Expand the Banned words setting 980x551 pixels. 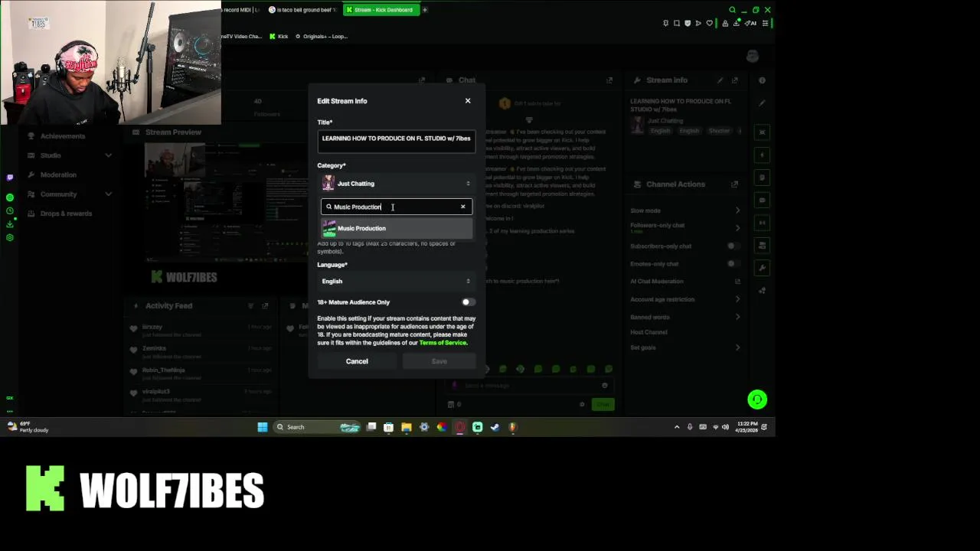pyautogui.click(x=685, y=317)
